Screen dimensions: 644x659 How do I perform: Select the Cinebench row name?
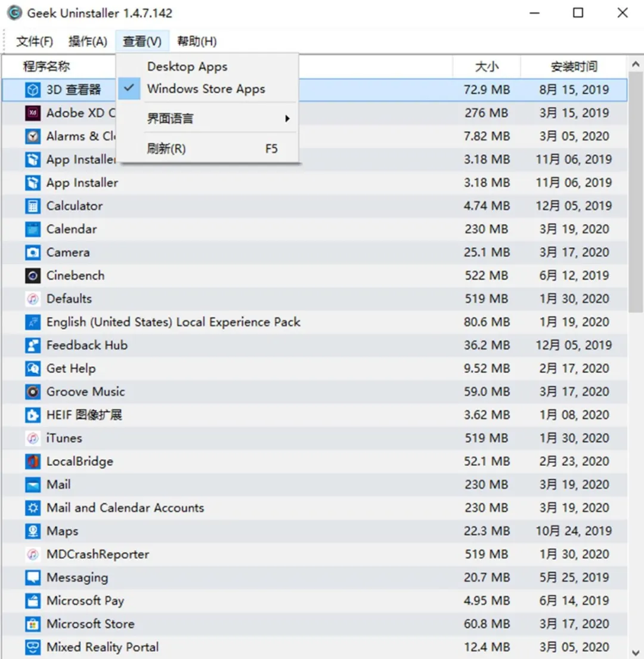coord(75,276)
